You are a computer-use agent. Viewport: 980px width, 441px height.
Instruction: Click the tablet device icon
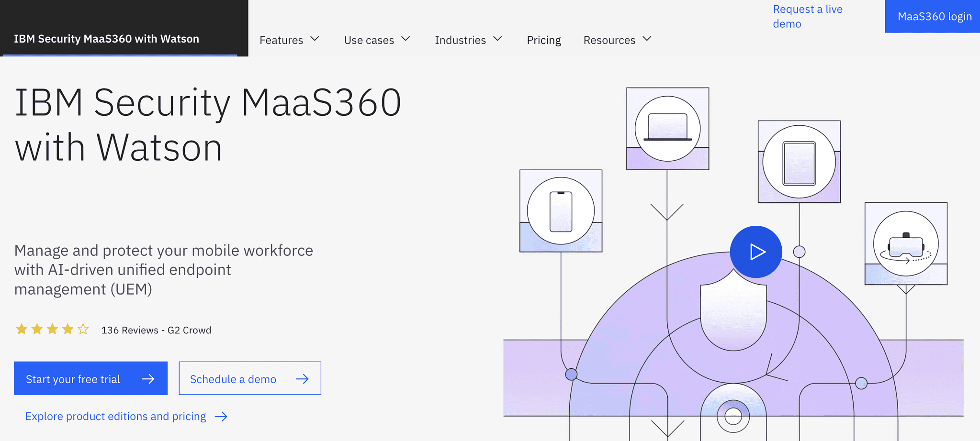pos(799,162)
